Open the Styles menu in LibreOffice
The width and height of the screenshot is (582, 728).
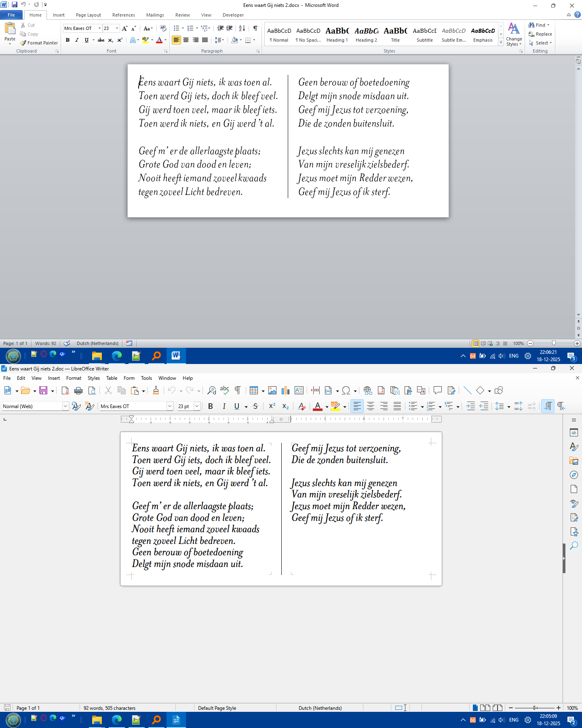(93, 378)
